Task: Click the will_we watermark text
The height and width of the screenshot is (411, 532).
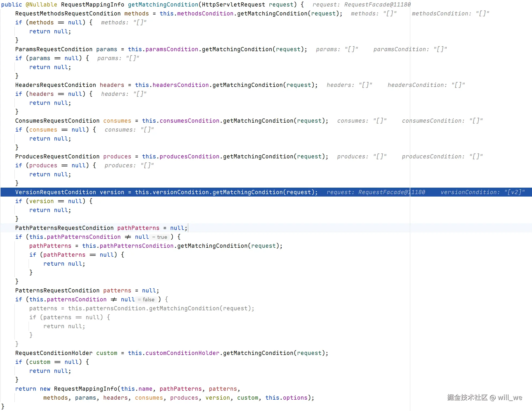Action: pyautogui.click(x=510, y=397)
